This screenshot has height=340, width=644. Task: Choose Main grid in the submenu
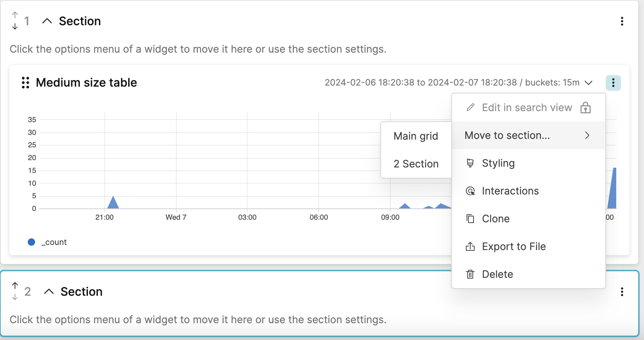[x=416, y=136]
